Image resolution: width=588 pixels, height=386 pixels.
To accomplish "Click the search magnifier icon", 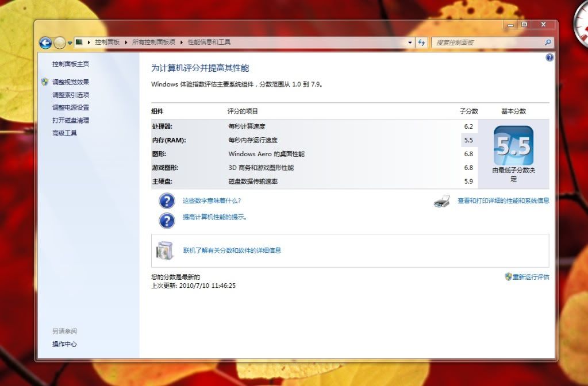I will point(548,43).
